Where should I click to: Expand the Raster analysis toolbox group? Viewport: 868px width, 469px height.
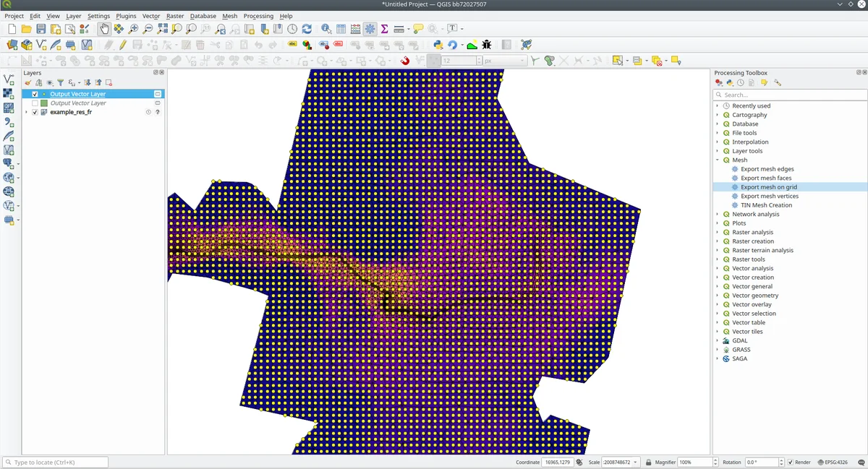coord(718,233)
